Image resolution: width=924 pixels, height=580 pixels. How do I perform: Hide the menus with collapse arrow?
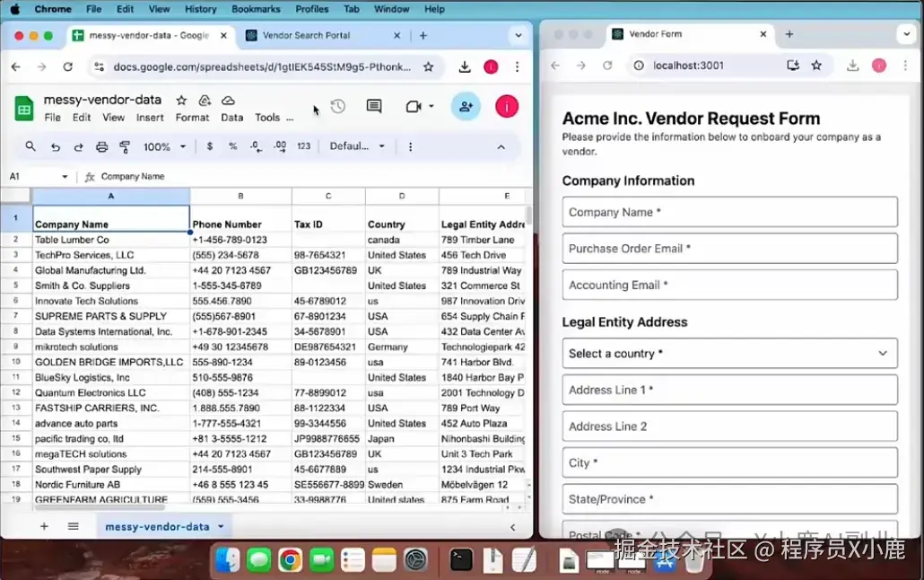click(501, 147)
